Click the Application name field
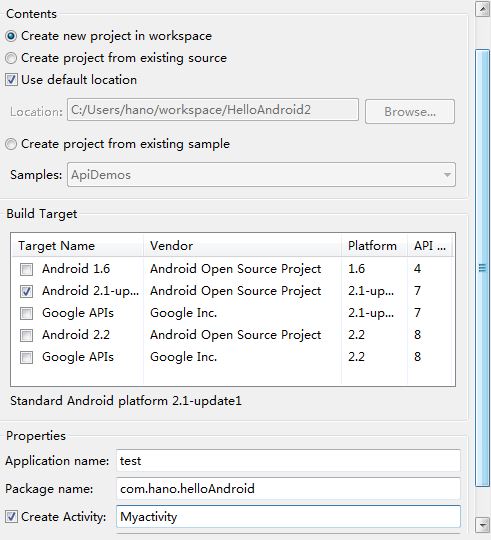The image size is (491, 540). point(288,461)
